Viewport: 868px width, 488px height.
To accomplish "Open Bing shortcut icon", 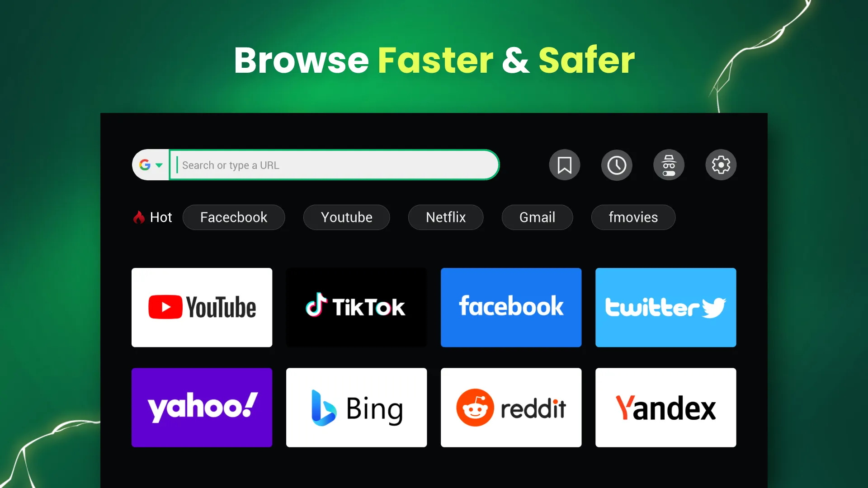I will (x=357, y=408).
